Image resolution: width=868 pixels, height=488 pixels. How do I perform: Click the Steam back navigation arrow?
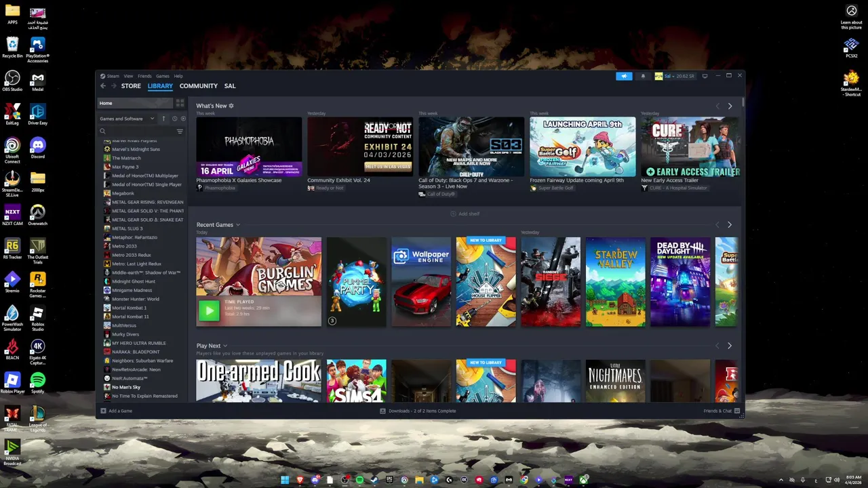tap(103, 86)
